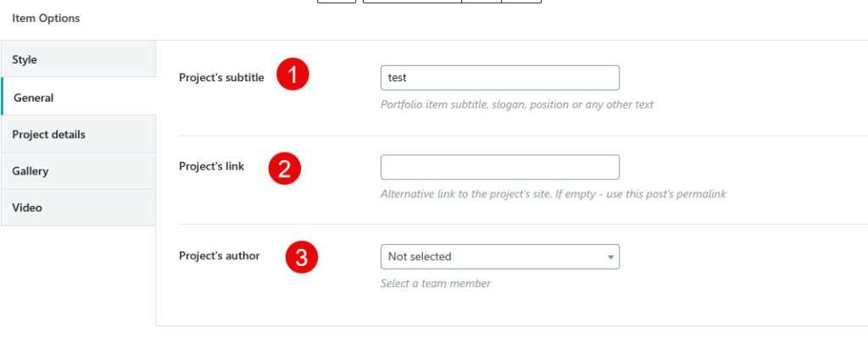
Task: Open the Project's author dropdown
Action: click(x=492, y=257)
